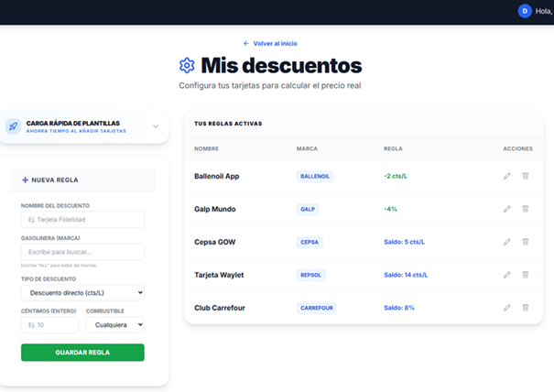Click the plus icon in Nueva Regla

(25, 180)
